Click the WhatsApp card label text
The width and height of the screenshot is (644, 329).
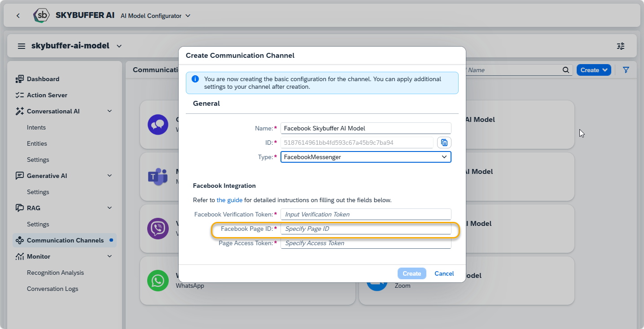pyautogui.click(x=190, y=286)
